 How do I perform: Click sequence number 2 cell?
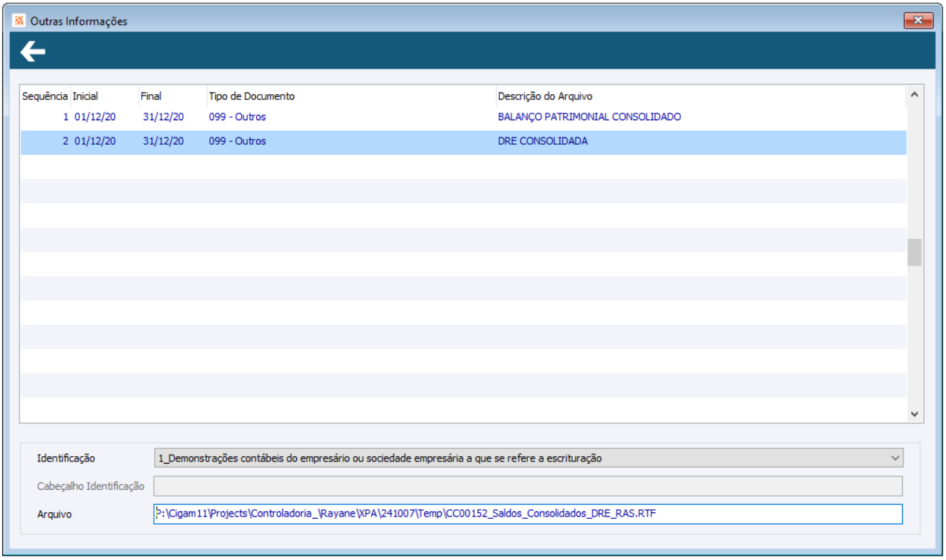click(66, 141)
